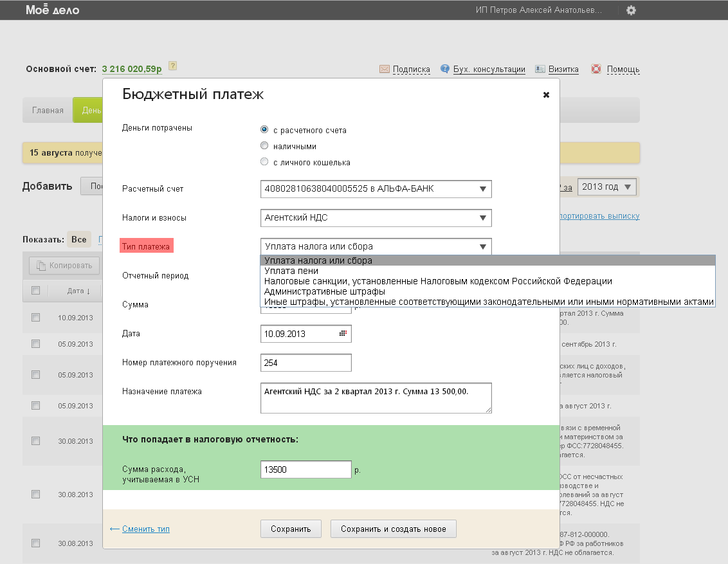Click the Помощь lifebuoy icon
728x564 pixels.
pyautogui.click(x=596, y=69)
